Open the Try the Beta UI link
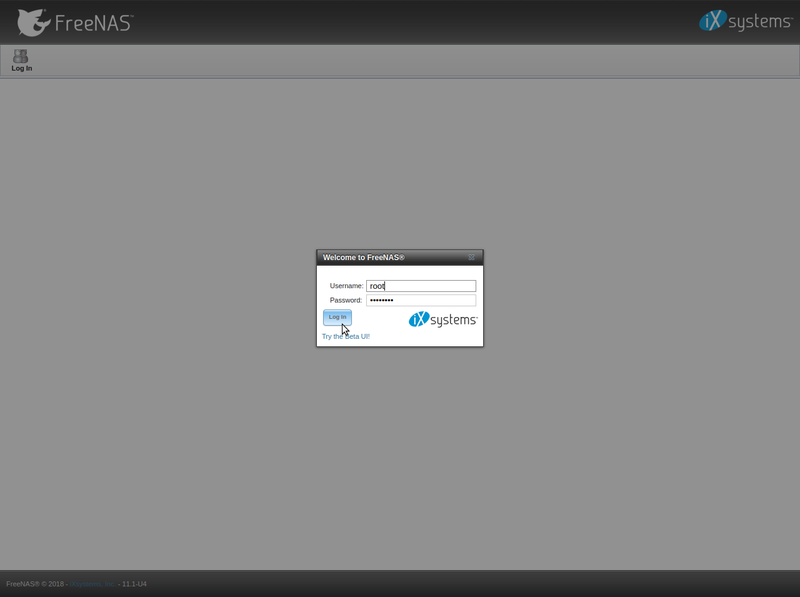The image size is (800, 597). [346, 336]
